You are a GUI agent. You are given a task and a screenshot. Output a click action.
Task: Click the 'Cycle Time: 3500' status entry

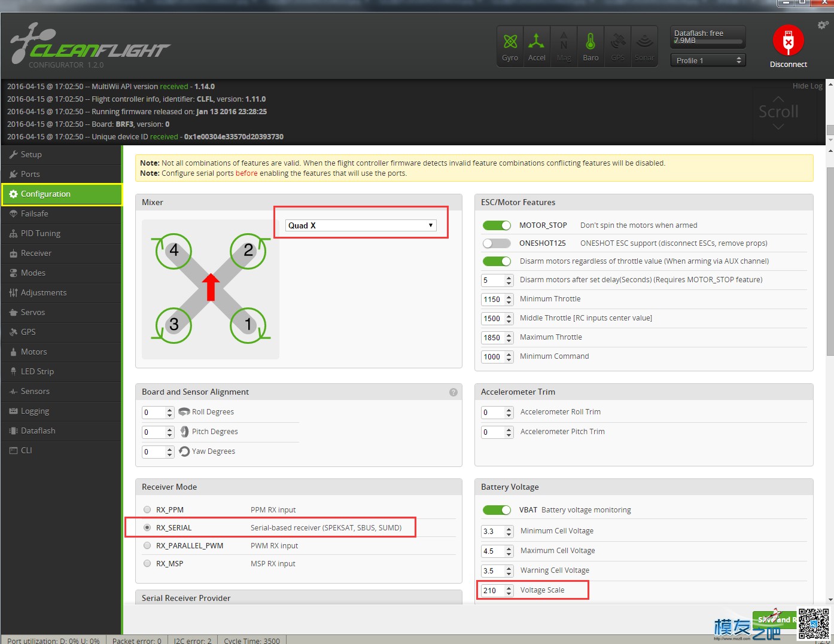[x=252, y=640]
